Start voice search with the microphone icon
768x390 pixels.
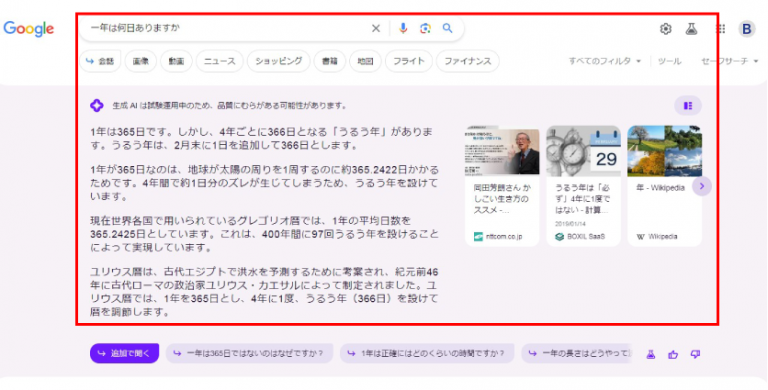coord(403,28)
